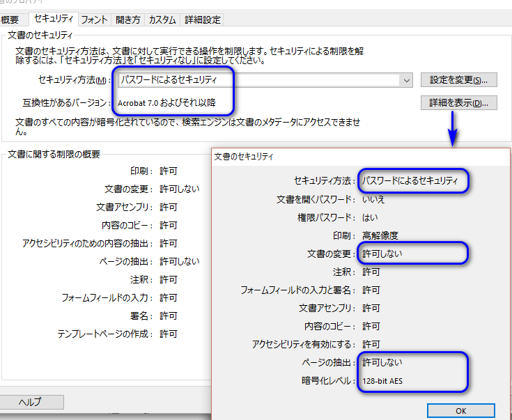Select the 権限パスワード はい value
The height and width of the screenshot is (420, 512).
pyautogui.click(x=369, y=217)
